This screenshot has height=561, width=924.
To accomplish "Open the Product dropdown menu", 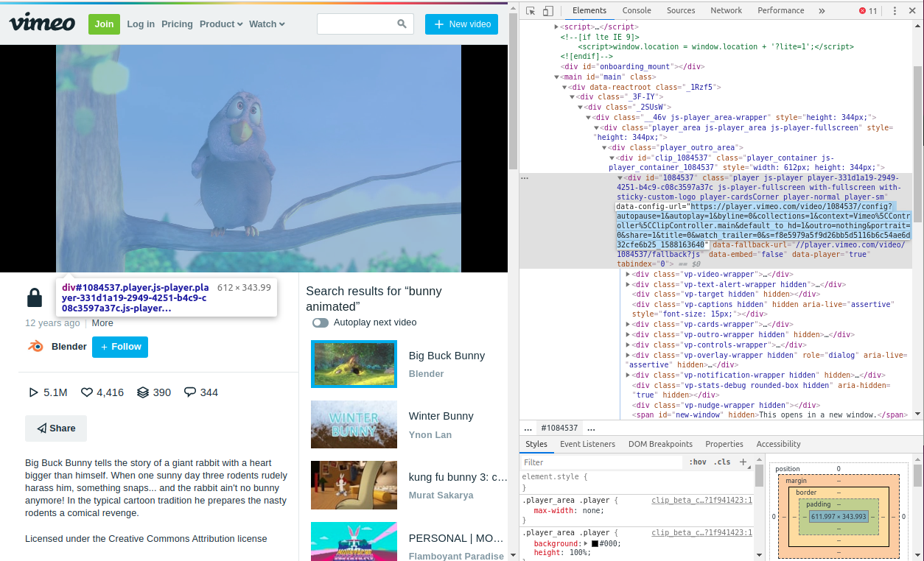I will point(221,24).
